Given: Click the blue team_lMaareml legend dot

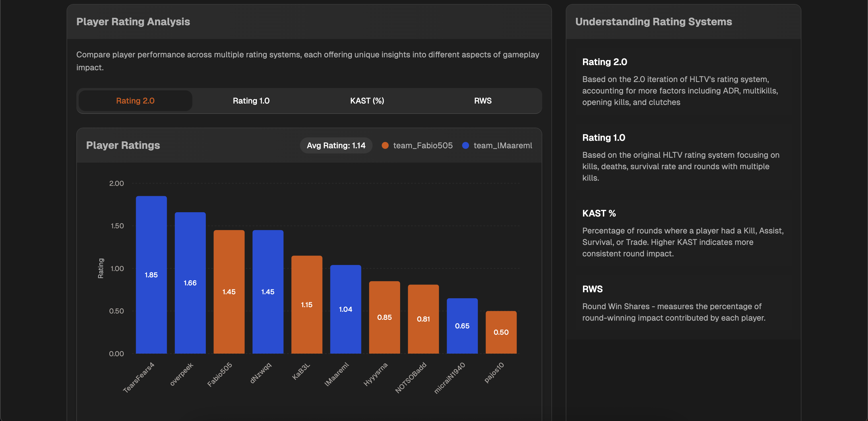Looking at the screenshot, I should tap(466, 145).
